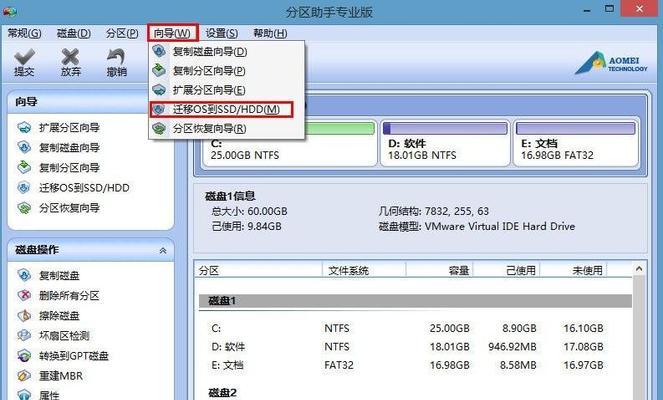Image resolution: width=663 pixels, height=400 pixels.
Task: Click the 重建MBR icon
Action: 24,375
